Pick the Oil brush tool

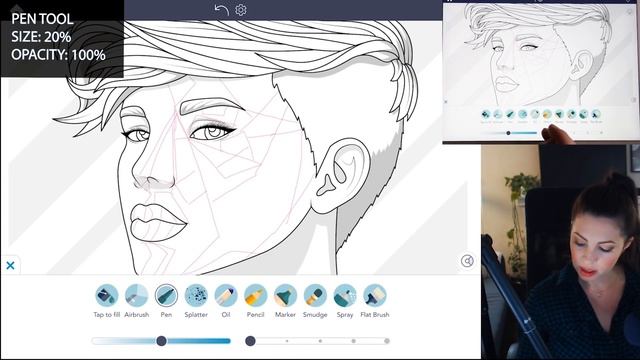pyautogui.click(x=226, y=296)
